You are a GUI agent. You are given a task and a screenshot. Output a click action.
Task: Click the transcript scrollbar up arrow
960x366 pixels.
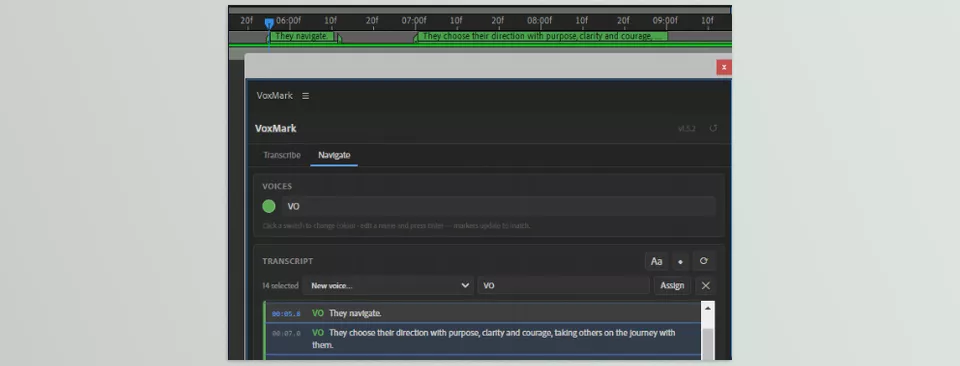coord(708,308)
